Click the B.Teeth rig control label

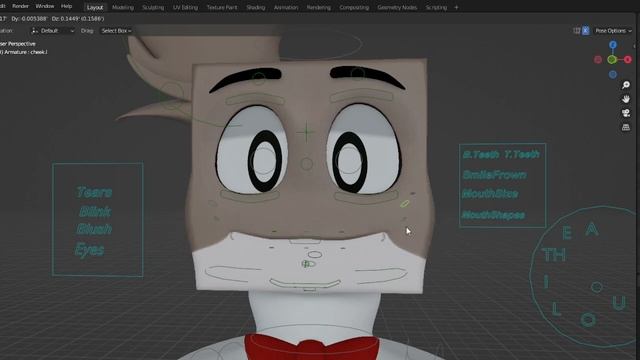(481, 155)
